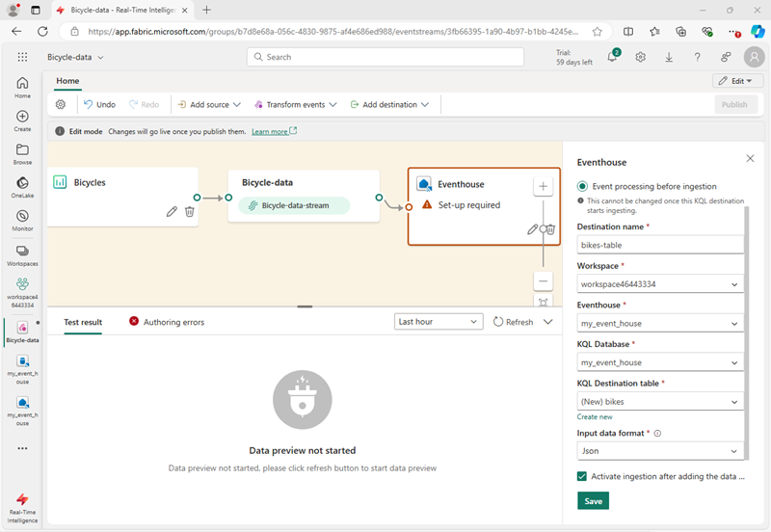The width and height of the screenshot is (771, 532).
Task: Open Fabric settings gear in header
Action: [640, 57]
